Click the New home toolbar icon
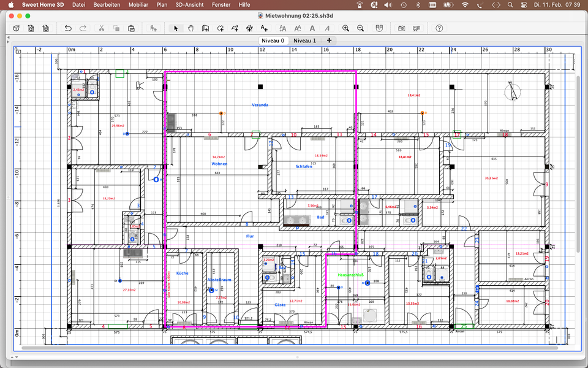The height and width of the screenshot is (368, 588). click(x=17, y=28)
